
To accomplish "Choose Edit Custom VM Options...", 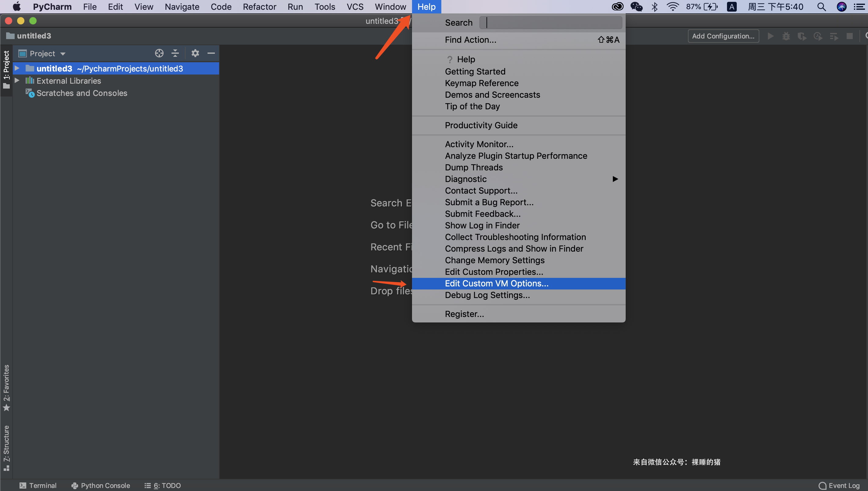I will pyautogui.click(x=519, y=283).
